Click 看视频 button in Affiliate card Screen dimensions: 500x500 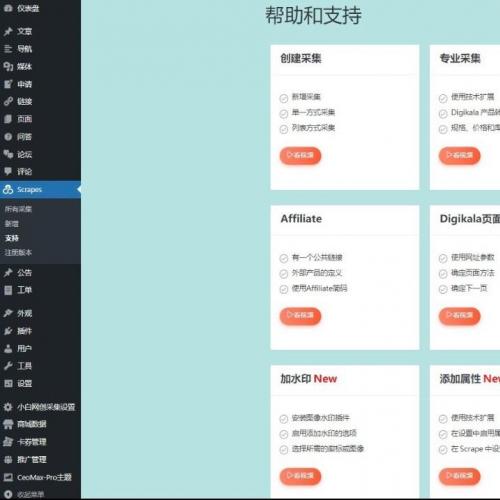click(x=300, y=316)
